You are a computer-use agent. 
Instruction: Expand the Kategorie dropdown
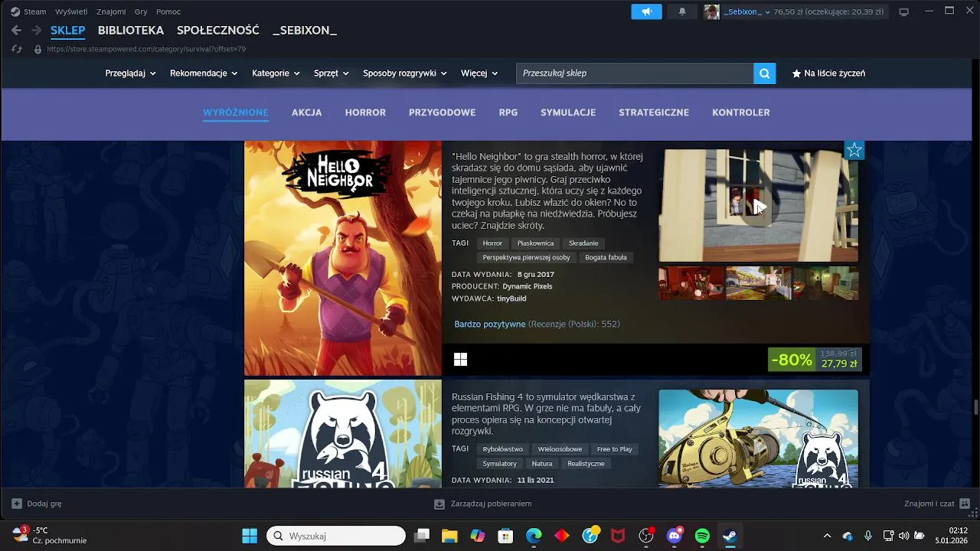[x=276, y=73]
